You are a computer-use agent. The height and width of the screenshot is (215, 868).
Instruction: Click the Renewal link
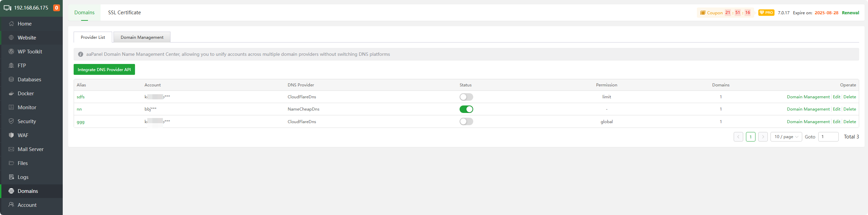(x=850, y=13)
